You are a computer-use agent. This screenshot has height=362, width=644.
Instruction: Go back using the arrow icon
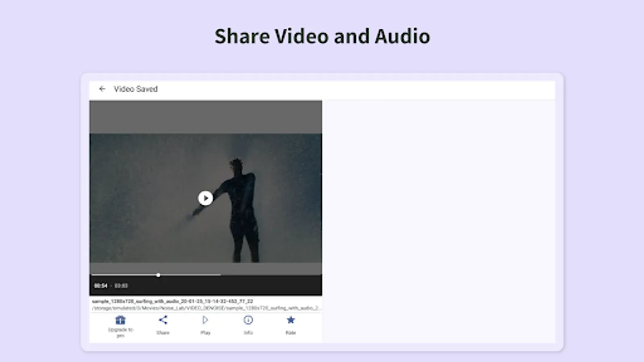click(102, 89)
